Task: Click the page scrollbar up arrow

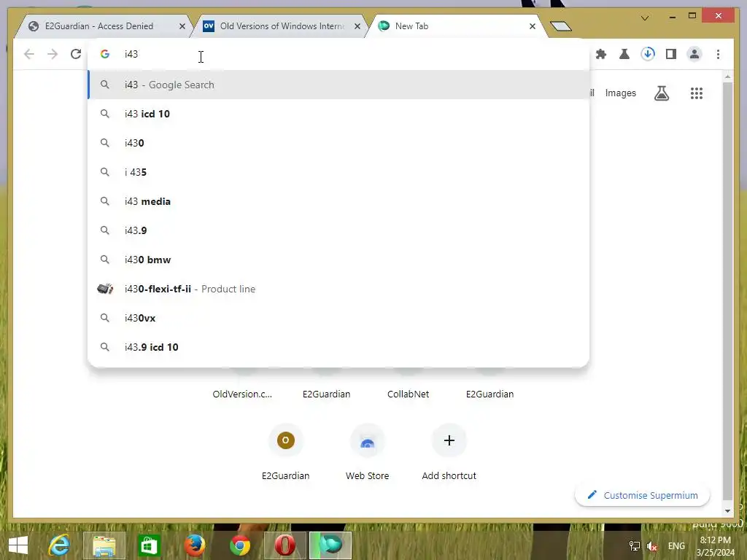Action: point(727,76)
